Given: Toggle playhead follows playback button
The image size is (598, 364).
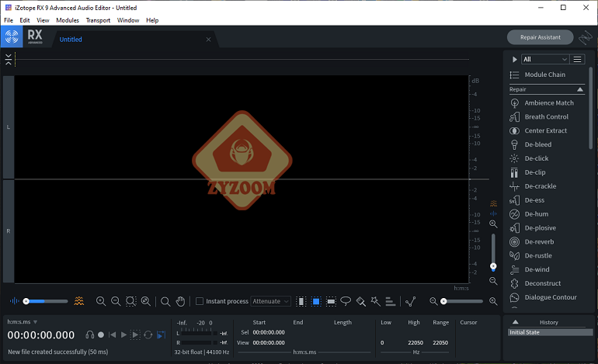Looking at the screenshot, I should [x=162, y=335].
